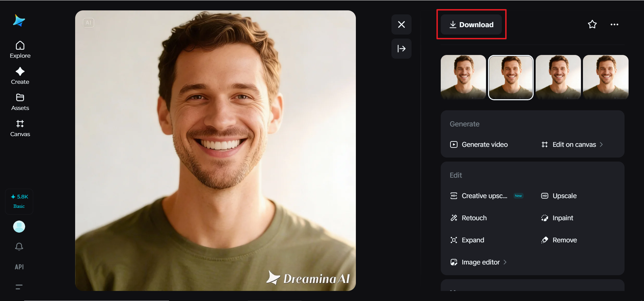Expand the sidebar menu lines icon
644x301 pixels.
click(19, 287)
